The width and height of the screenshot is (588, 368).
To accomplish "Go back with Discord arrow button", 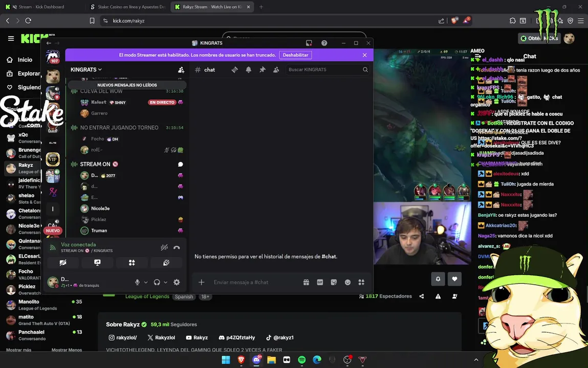I will (49, 43).
